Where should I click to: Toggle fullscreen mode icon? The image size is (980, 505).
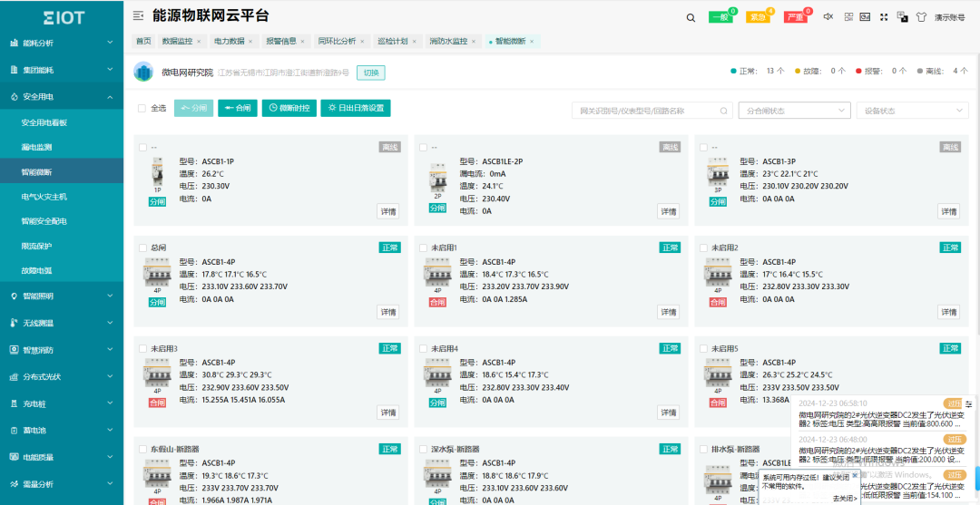point(884,17)
